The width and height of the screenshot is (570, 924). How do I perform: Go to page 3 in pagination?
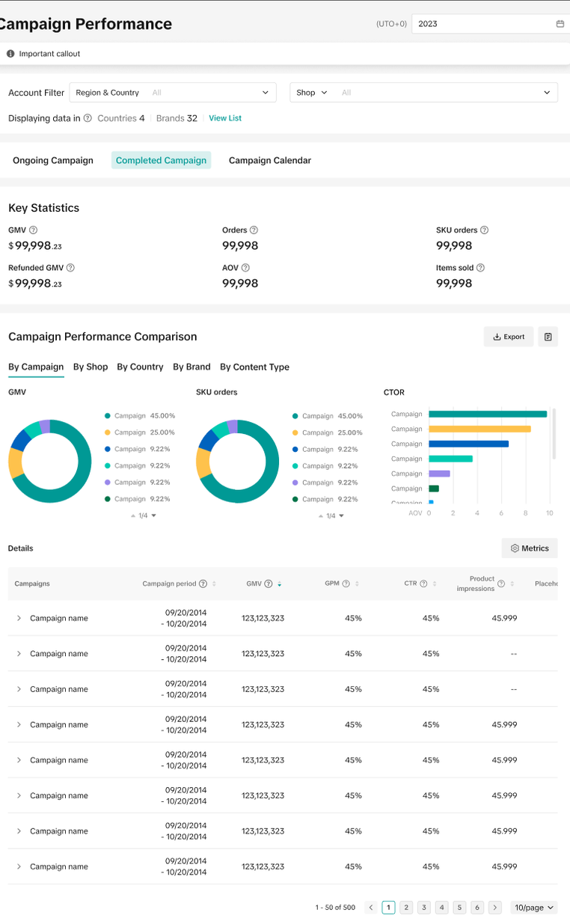tap(424, 908)
